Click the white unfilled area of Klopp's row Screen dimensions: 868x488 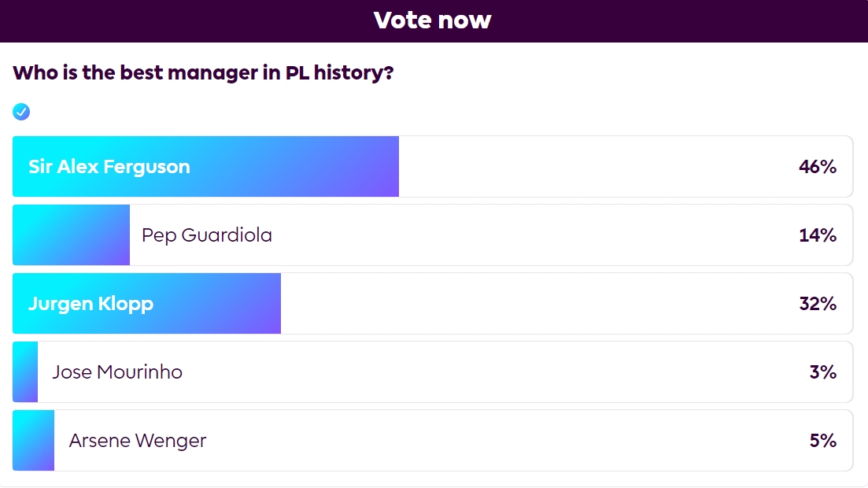[535, 304]
